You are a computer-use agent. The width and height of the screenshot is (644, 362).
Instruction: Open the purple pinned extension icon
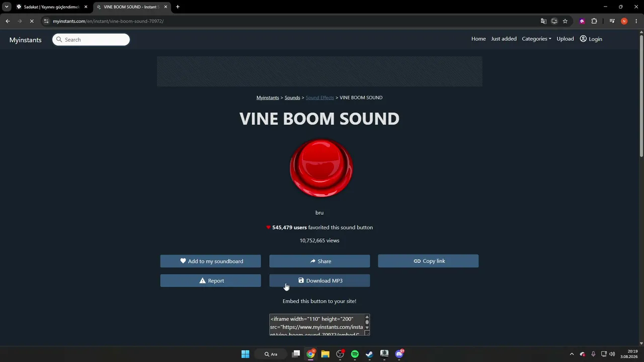point(582,21)
